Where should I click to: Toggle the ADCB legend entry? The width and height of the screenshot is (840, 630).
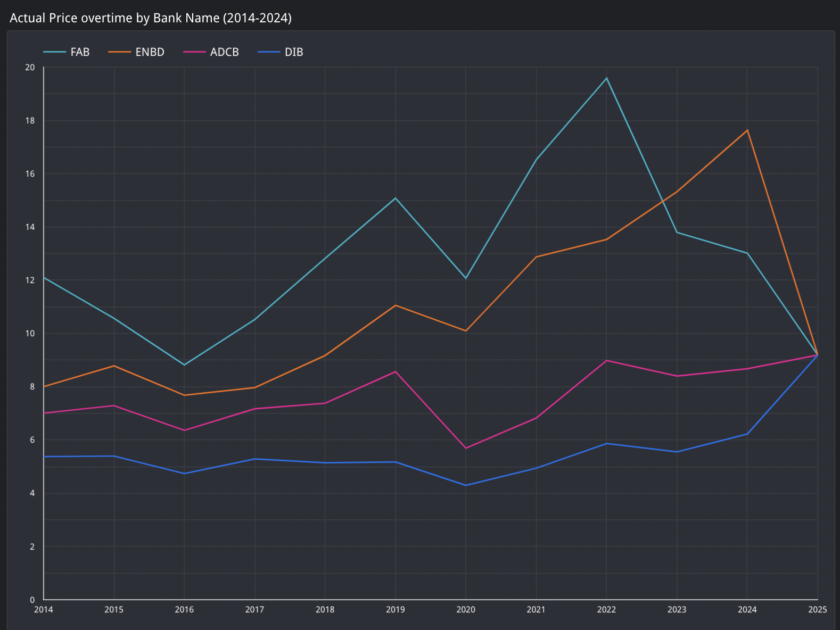coord(211,52)
